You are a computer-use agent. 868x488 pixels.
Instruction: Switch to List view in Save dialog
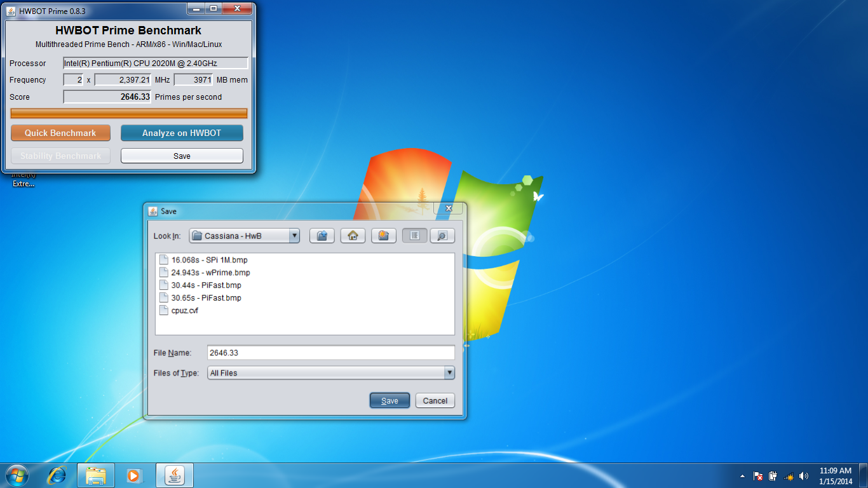[414, 236]
